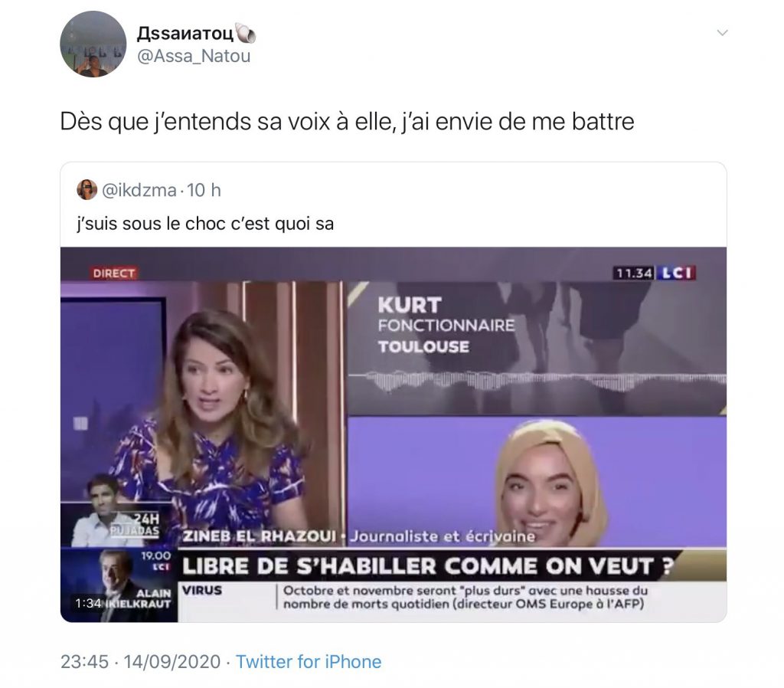Click the shell emoji next to the name
Screen dimensions: 784x688
point(246,33)
